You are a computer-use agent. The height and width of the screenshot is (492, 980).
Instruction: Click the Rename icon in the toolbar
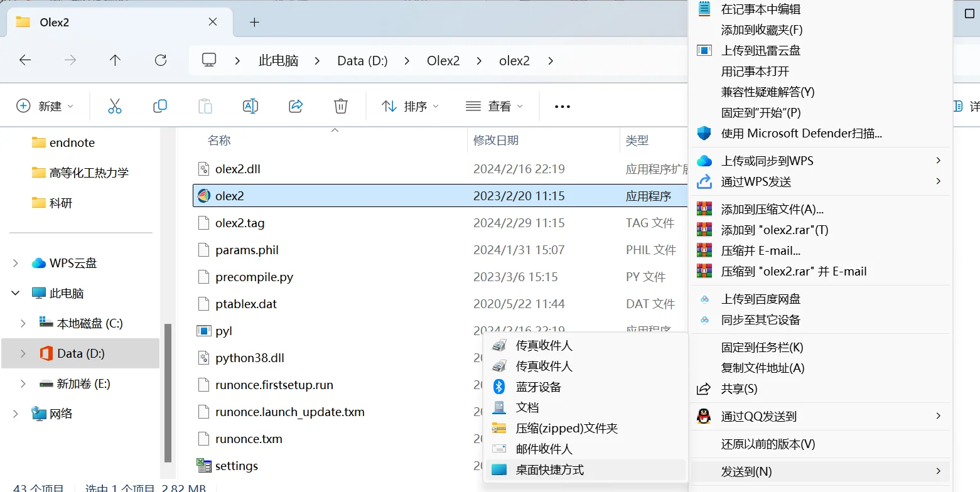coord(250,105)
